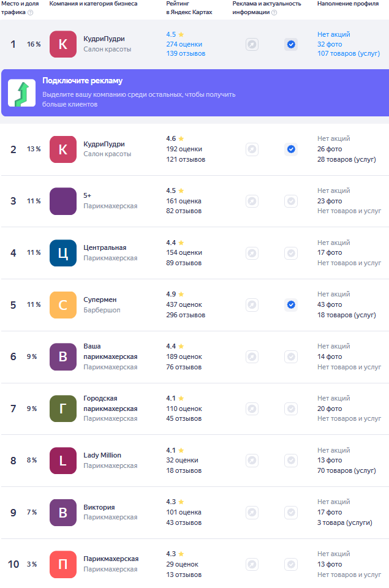
Task: Click column header 'Рейтинг в Яндекс Картах'
Action: [x=189, y=8]
